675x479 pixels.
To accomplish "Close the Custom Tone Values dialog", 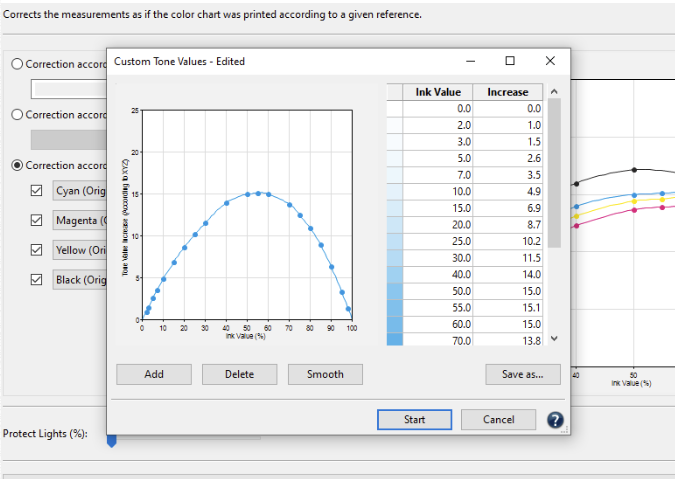I will point(550,61).
